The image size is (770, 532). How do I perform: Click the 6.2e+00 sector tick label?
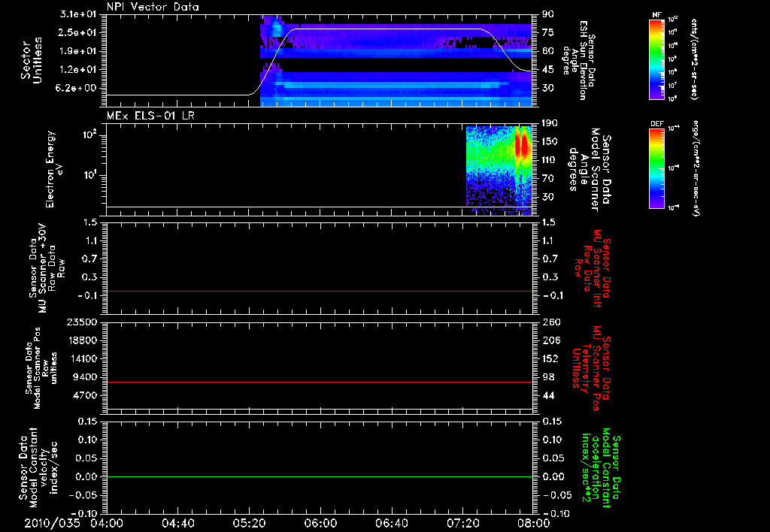pos(77,89)
